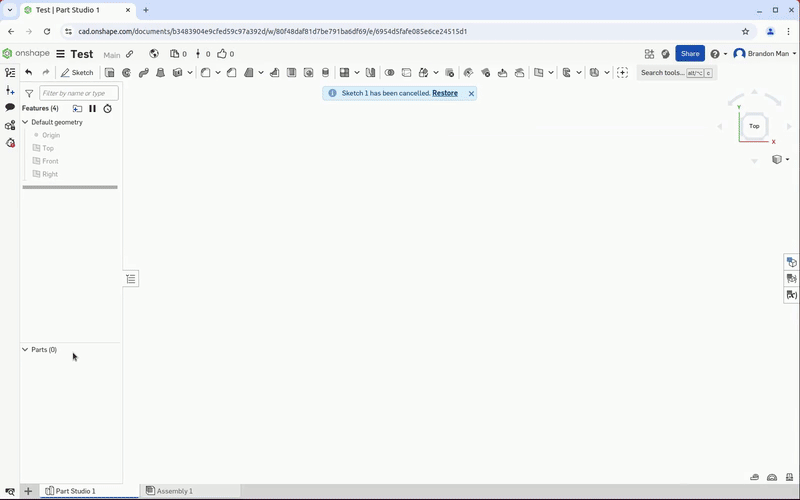Select the Revolve tool icon
The image size is (800, 500).
[x=127, y=73]
